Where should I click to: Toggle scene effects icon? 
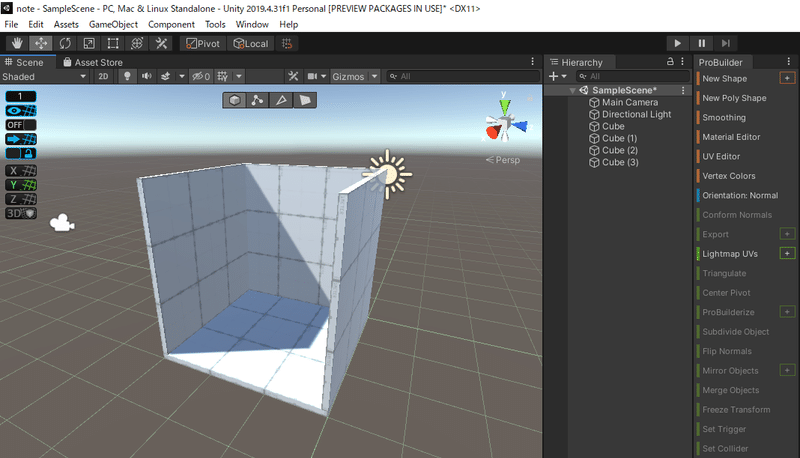coord(165,76)
